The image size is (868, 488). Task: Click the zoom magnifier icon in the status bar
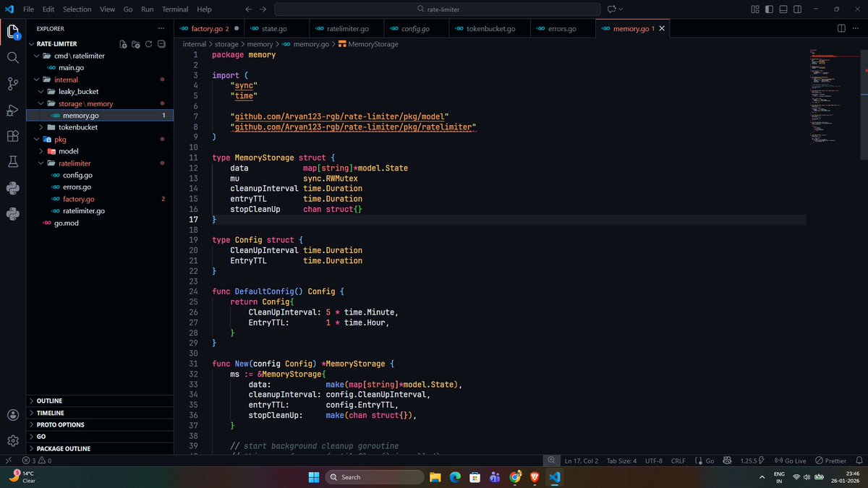coord(551,461)
